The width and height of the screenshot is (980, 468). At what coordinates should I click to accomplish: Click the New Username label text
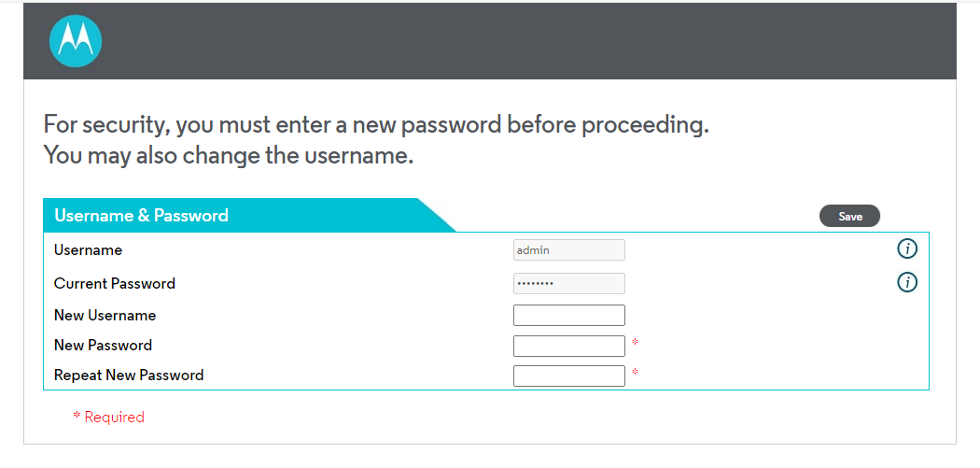tap(105, 316)
